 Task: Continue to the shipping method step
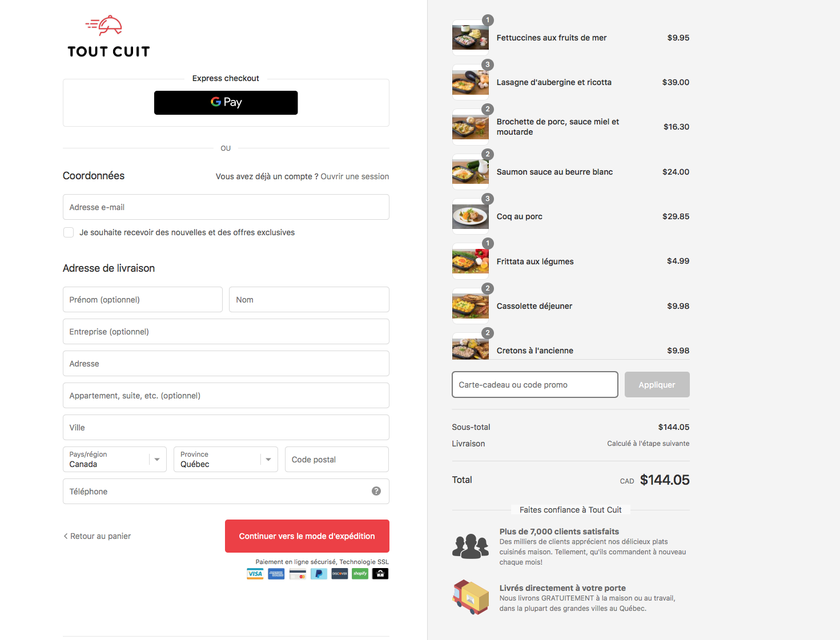pos(307,536)
